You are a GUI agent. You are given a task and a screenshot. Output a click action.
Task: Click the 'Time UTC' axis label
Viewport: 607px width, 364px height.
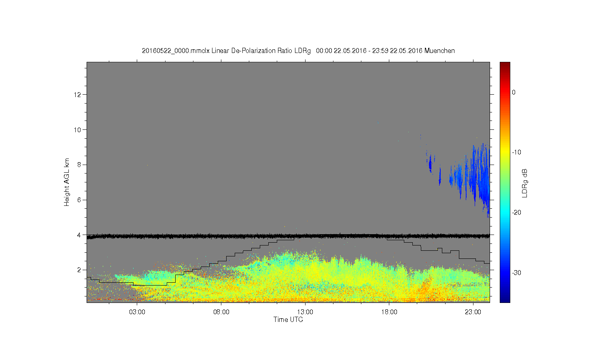tap(288, 320)
